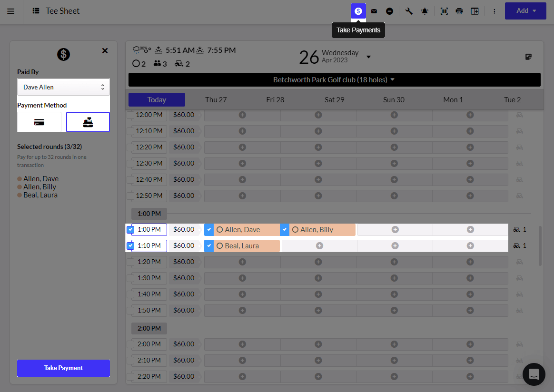The height and width of the screenshot is (392, 554).
Task: Check the 12:30 PM row checkbox
Action: click(130, 163)
